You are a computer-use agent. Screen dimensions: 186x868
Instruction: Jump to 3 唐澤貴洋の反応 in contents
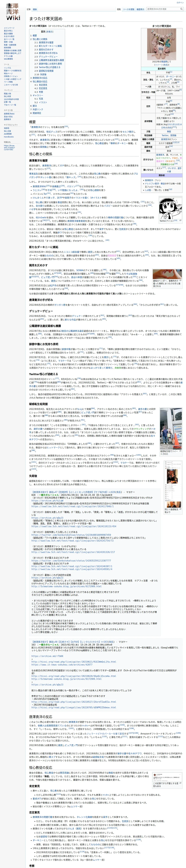click(x=39, y=78)
